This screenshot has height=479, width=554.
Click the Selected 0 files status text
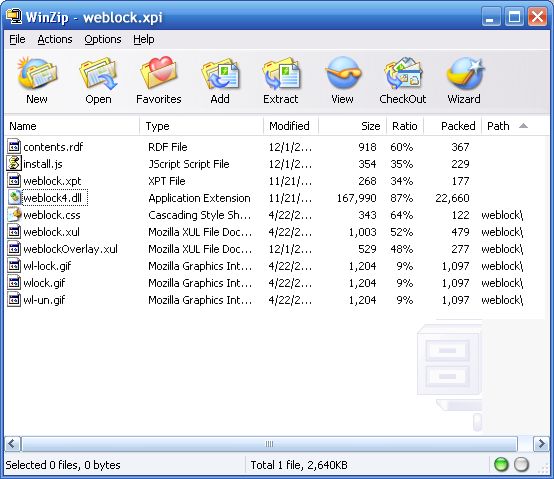pyautogui.click(x=63, y=465)
